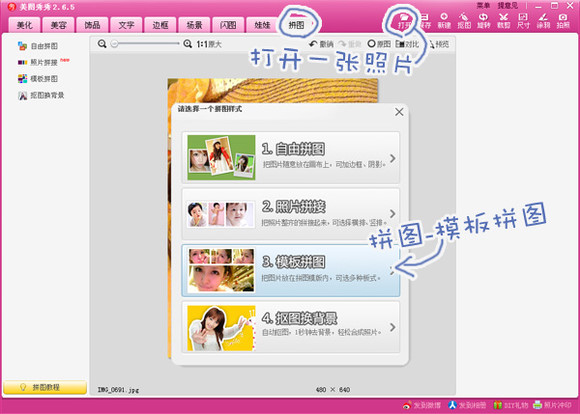Click the 抠图换背景 yellow preview thumbnail

click(221, 328)
